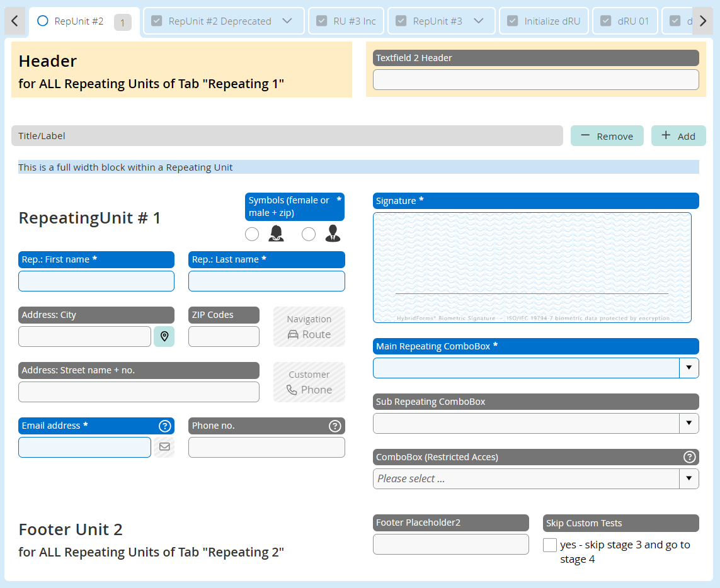Click the Navigation Route car button
720x588 pixels.
309,327
